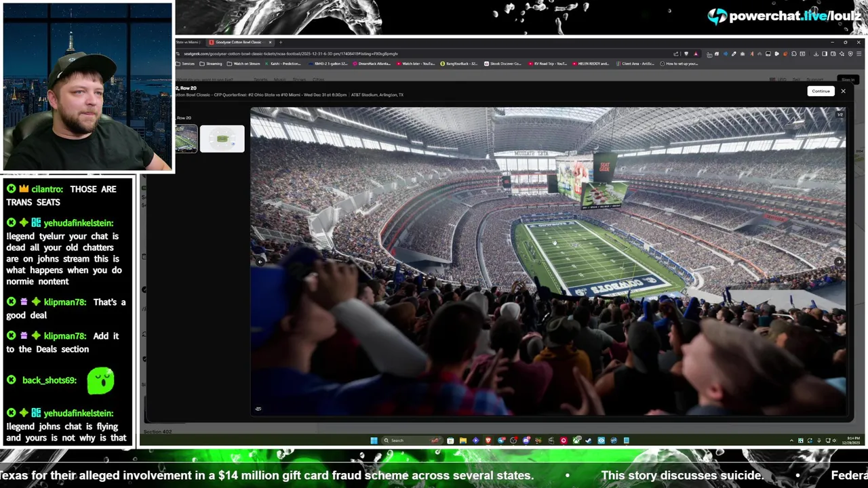Click the fullscreen icon below the seat image
This screenshot has height=488, width=868.
[258, 409]
